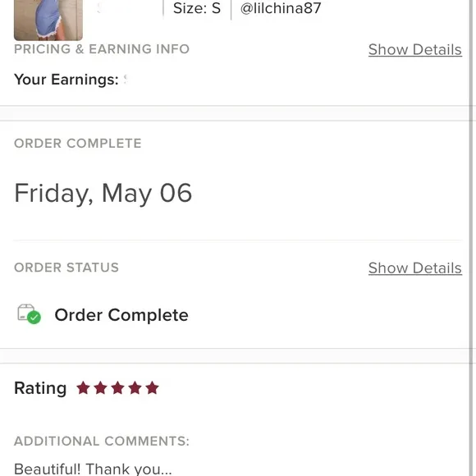Image resolution: width=476 pixels, height=476 pixels.
Task: Select the first rating star
Action: click(83, 387)
